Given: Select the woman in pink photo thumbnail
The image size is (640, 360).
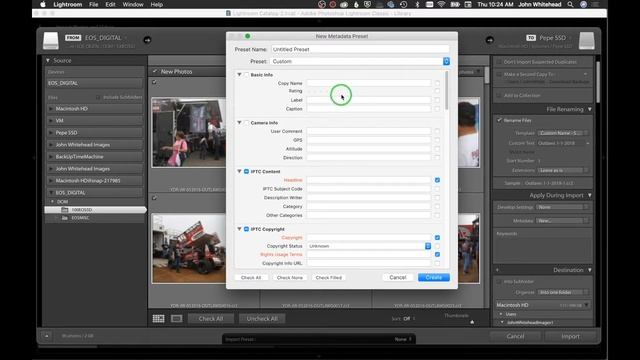Looking at the screenshot, I should (189, 132).
